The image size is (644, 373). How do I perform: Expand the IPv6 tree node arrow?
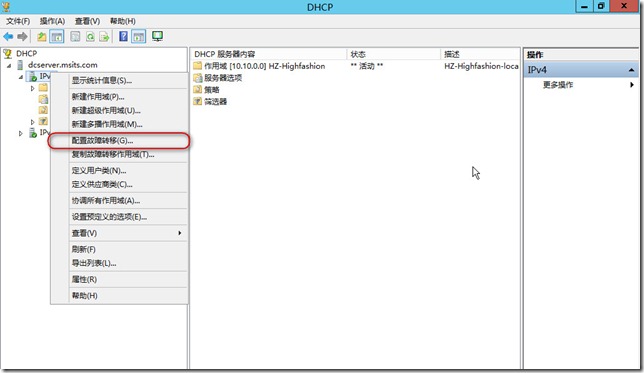click(21, 133)
